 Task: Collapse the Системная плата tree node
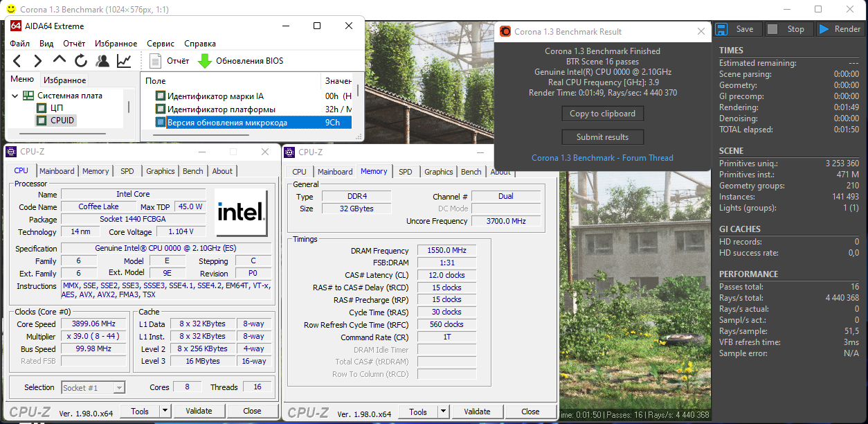click(x=15, y=96)
